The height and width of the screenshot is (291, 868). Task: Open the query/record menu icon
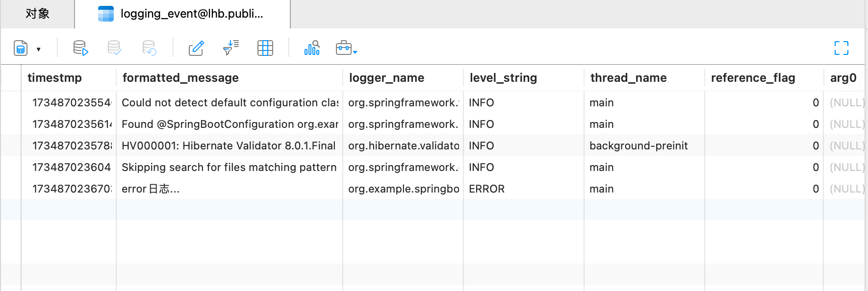(x=21, y=48)
